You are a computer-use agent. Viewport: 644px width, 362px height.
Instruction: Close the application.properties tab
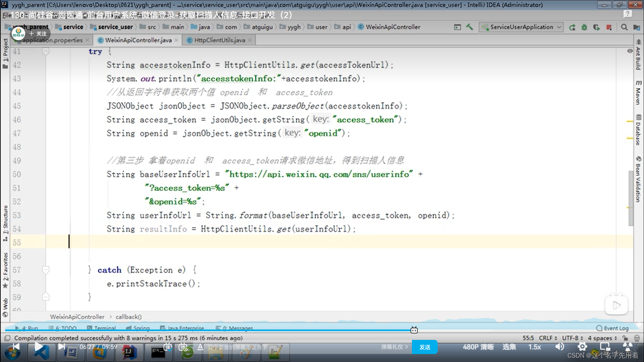pyautogui.click(x=88, y=40)
